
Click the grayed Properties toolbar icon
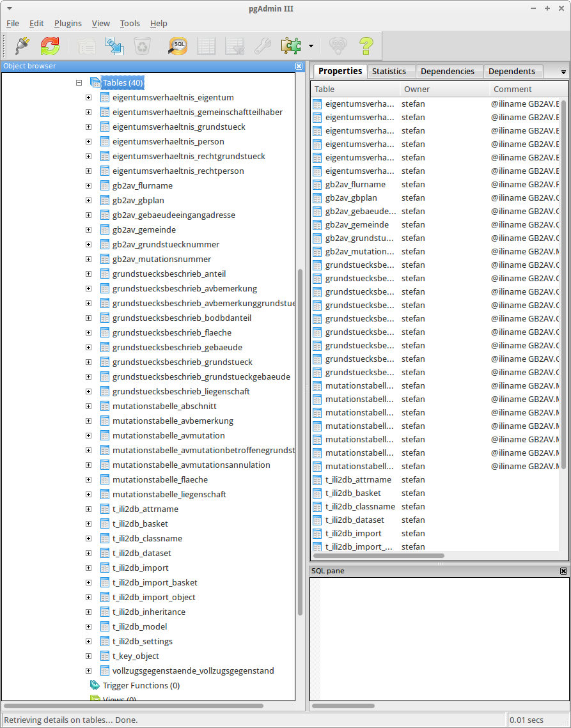click(86, 45)
